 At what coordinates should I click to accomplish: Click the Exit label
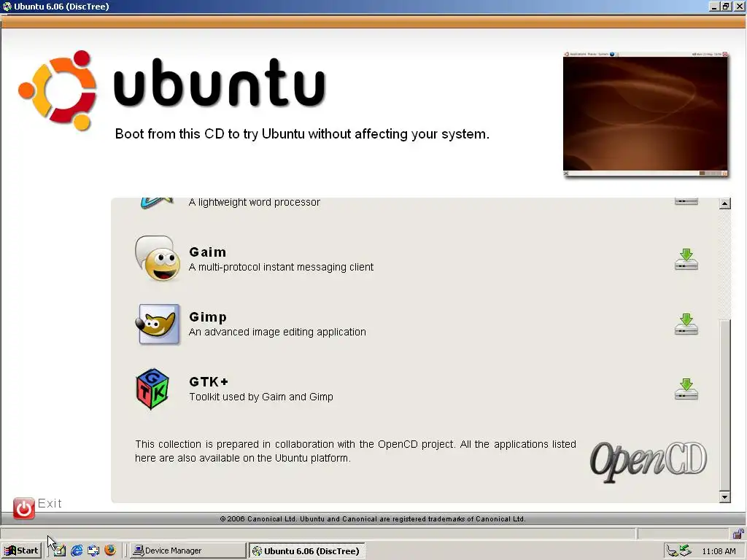[50, 503]
